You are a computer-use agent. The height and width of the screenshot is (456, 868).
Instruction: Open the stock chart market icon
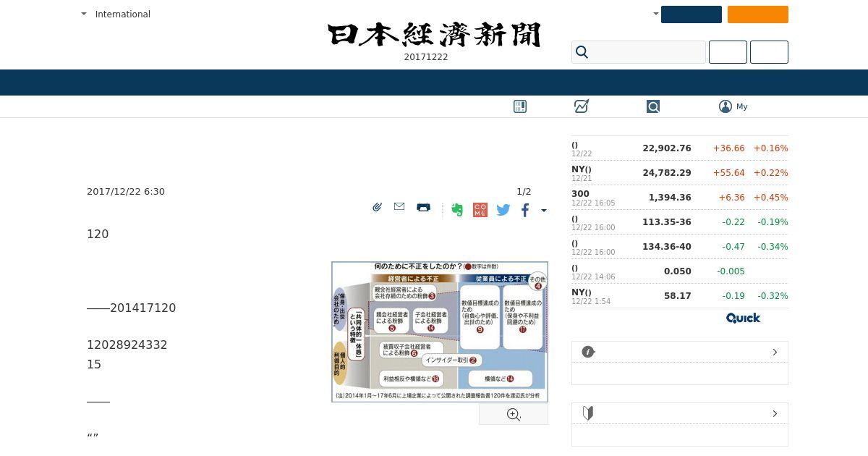click(582, 106)
